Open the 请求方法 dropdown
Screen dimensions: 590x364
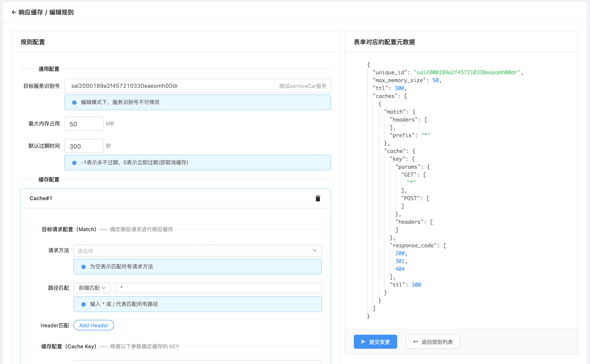coord(197,251)
